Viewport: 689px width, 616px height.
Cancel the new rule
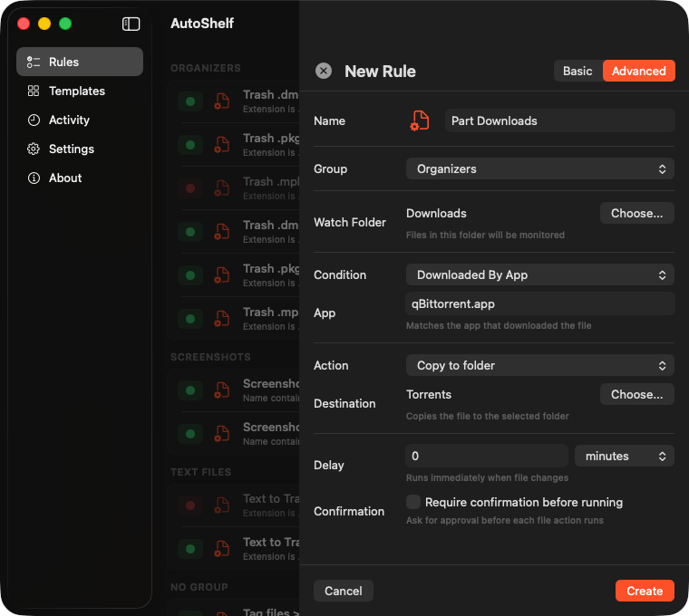(x=344, y=591)
